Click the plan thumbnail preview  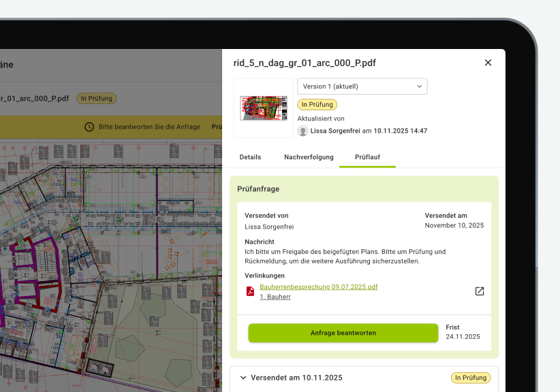click(264, 108)
